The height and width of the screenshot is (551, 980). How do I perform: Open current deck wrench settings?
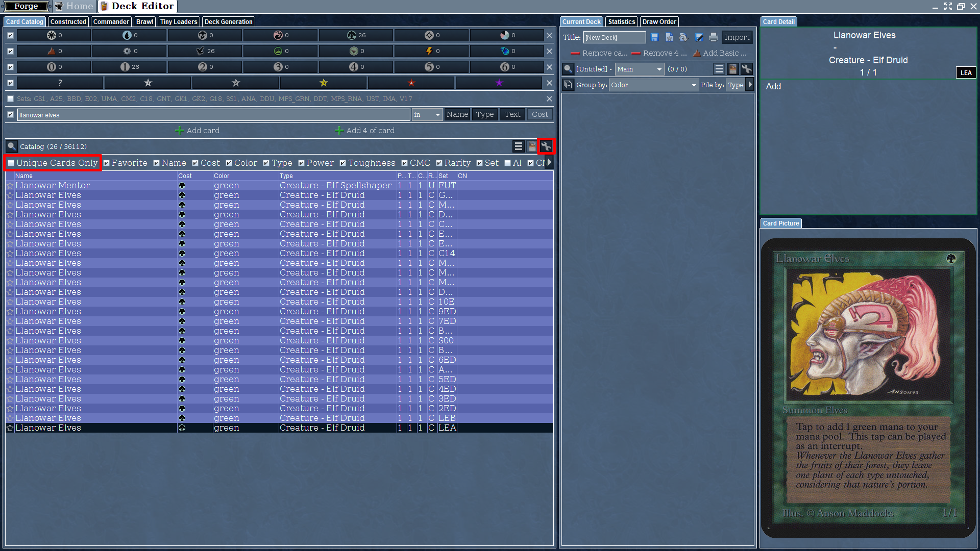coord(747,69)
